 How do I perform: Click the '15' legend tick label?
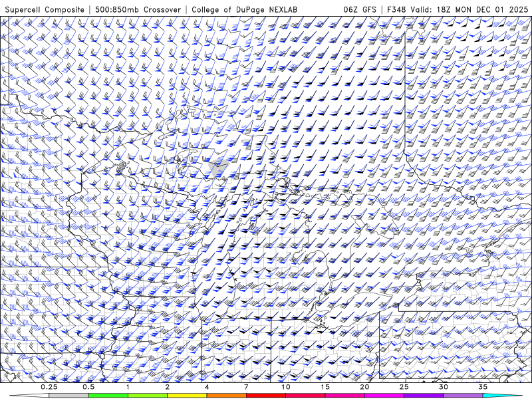(325, 387)
